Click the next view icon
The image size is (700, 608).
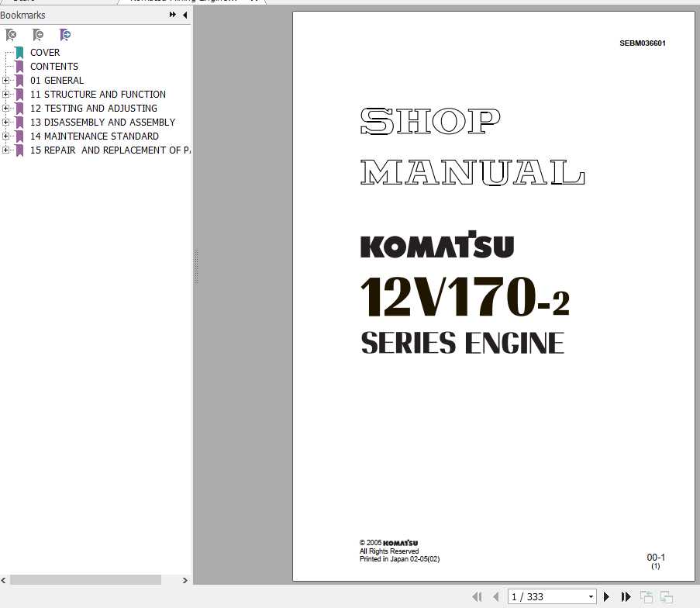[667, 597]
